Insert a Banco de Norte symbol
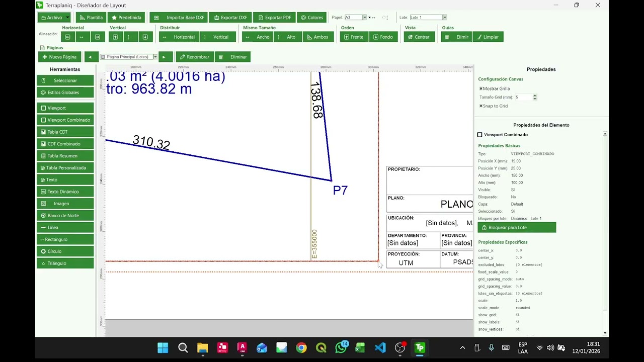The height and width of the screenshot is (362, 644). pos(65,216)
